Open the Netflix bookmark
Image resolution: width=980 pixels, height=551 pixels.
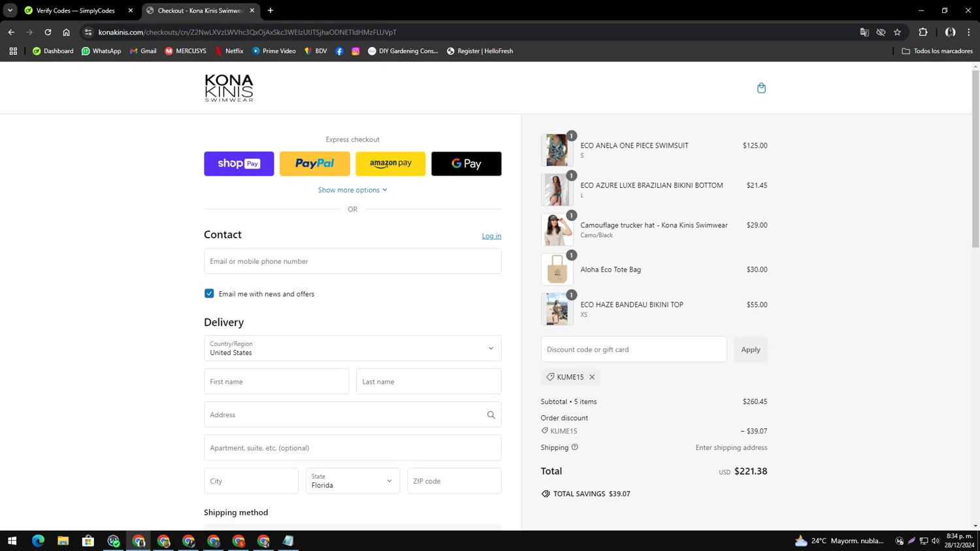tap(229, 51)
